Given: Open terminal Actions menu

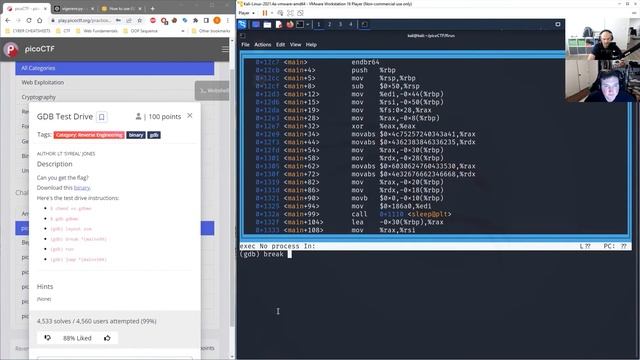Looking at the screenshot, I should point(262,44).
